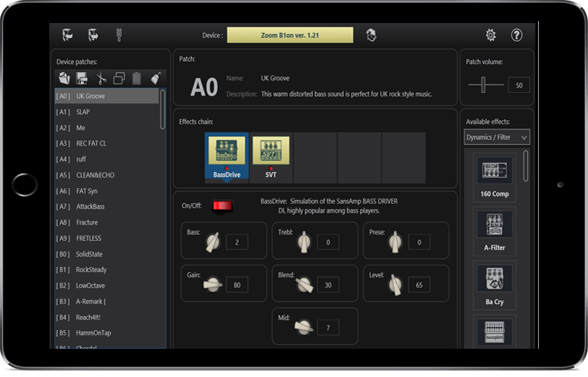
Task: Select the FAT Syn patch
Action: pos(107,191)
